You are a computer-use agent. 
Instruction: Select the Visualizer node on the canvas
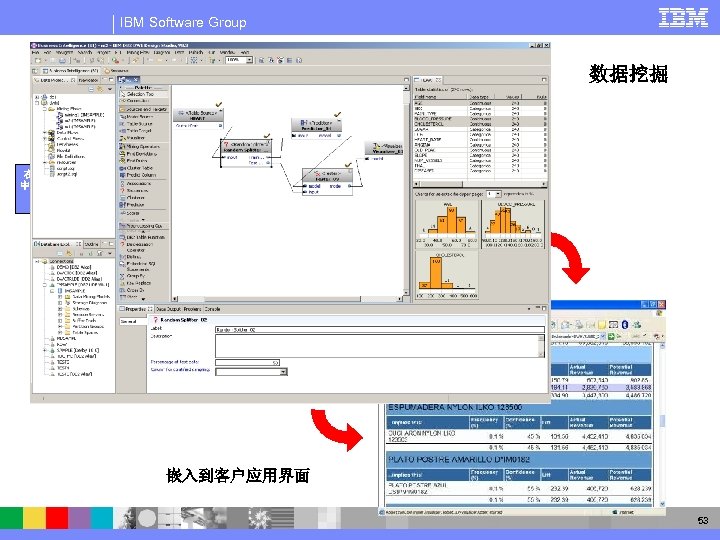(384, 151)
